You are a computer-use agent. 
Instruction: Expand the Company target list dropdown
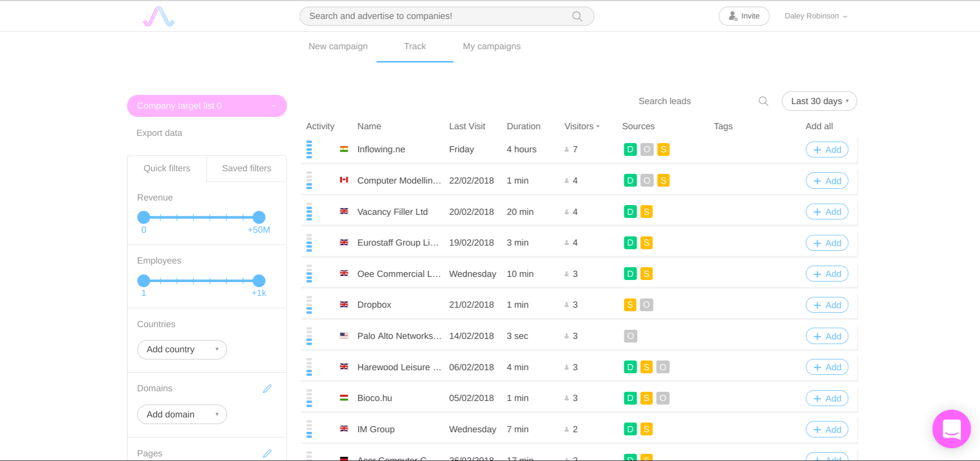[x=207, y=106]
